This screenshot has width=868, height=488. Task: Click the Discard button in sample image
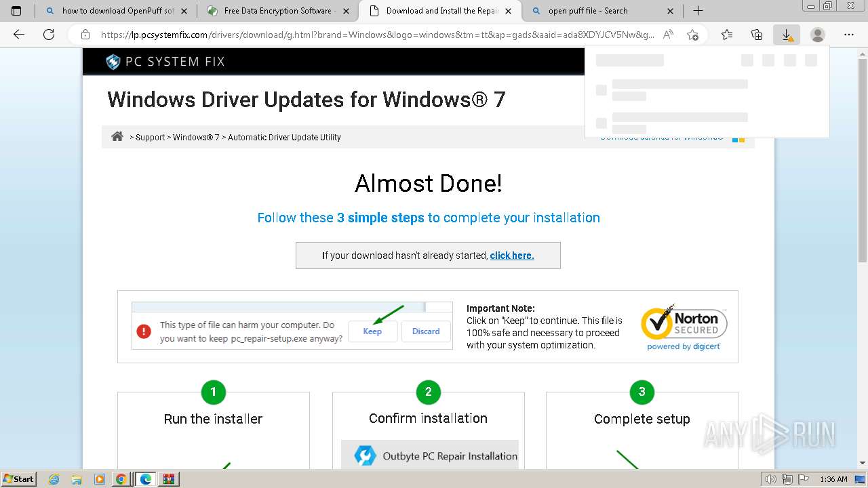tap(426, 331)
